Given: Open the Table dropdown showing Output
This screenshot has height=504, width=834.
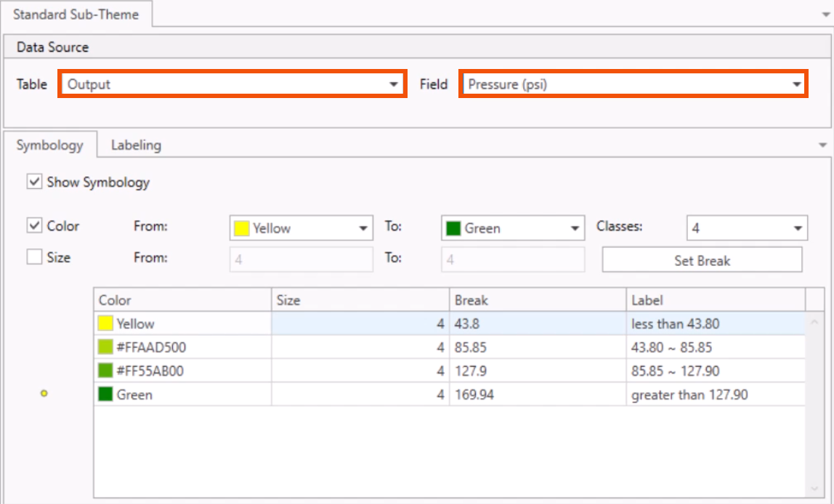Looking at the screenshot, I should coord(231,84).
